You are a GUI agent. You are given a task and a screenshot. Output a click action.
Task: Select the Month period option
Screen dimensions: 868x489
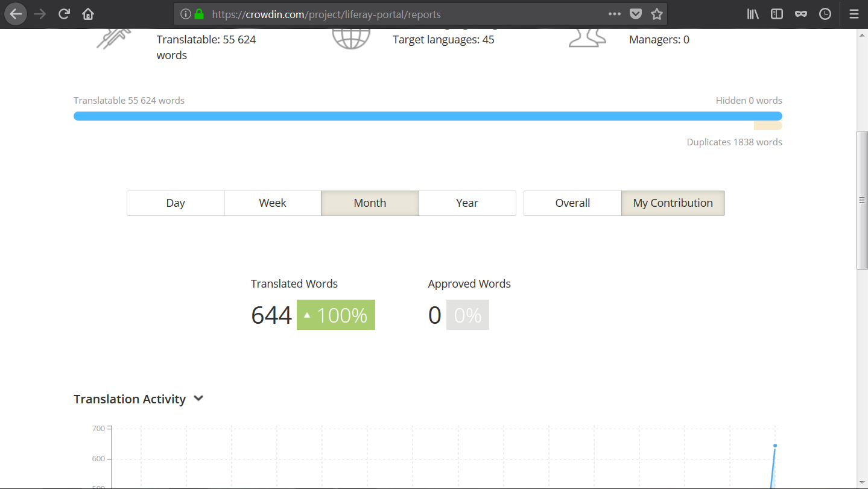click(x=370, y=203)
